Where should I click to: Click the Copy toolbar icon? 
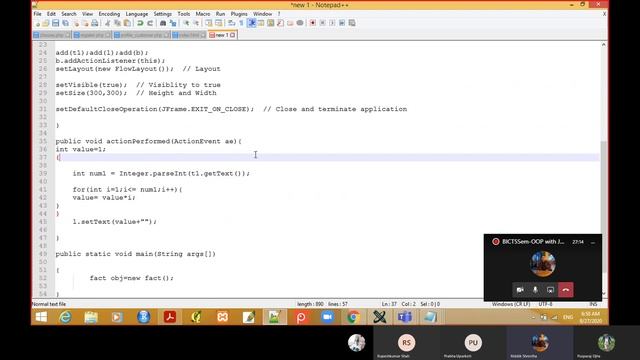(x=117, y=23)
